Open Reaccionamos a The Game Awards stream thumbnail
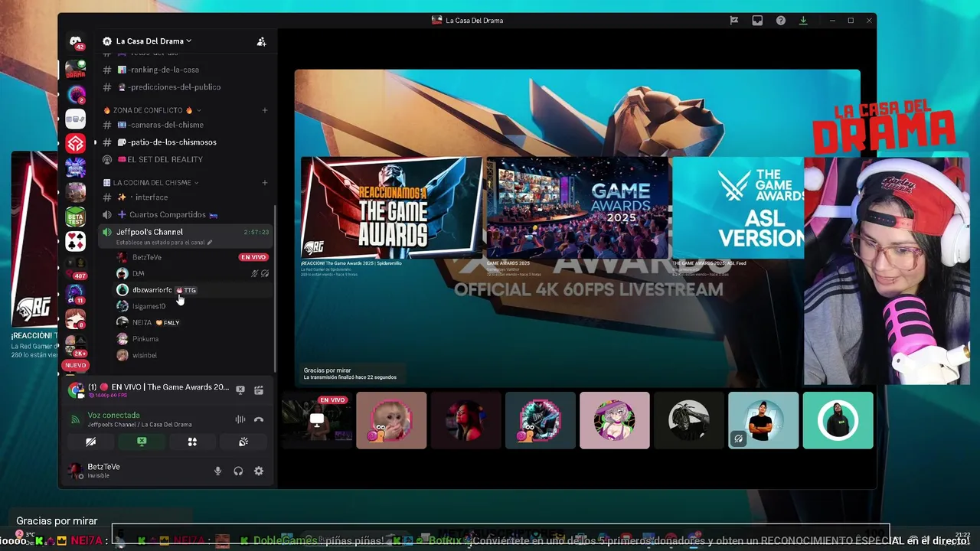Screen dimensions: 980x551 (x=392, y=207)
